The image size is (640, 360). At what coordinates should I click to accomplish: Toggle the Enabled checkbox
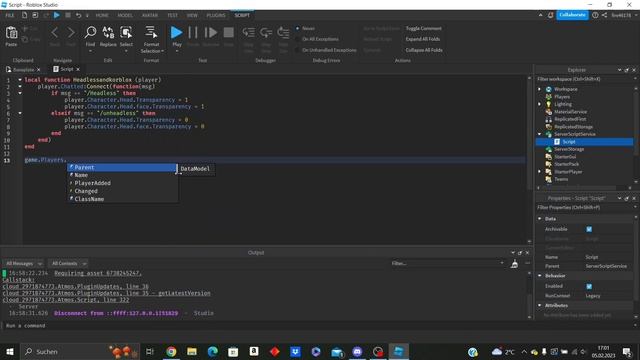pyautogui.click(x=589, y=287)
